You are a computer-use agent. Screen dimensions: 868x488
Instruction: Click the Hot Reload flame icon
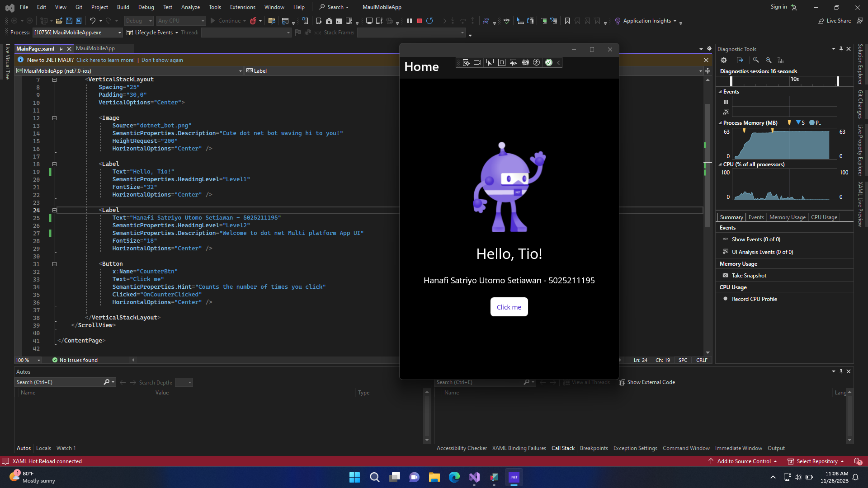point(253,21)
